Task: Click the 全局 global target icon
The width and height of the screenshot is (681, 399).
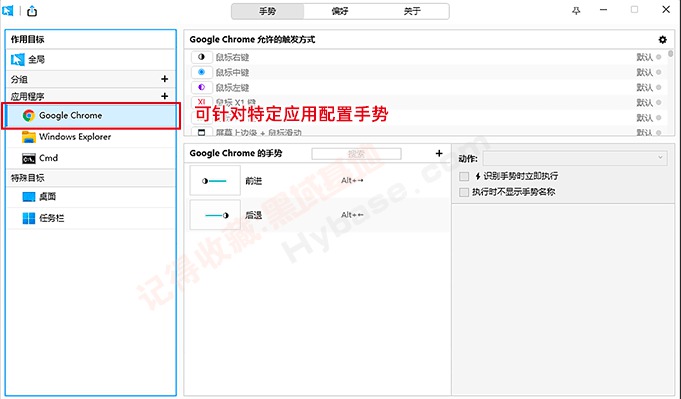Action: tap(17, 59)
